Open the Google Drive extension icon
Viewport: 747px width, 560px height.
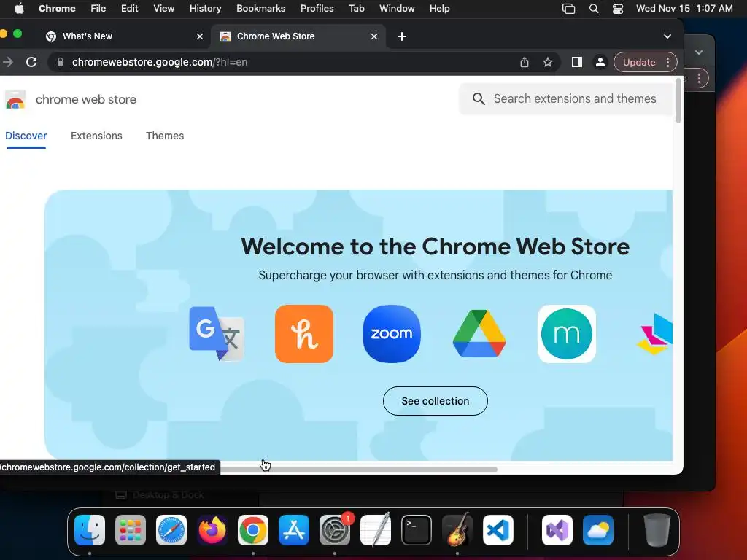pos(479,333)
